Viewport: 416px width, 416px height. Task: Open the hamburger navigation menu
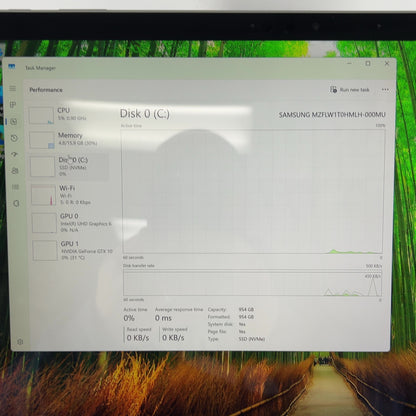coord(13,88)
